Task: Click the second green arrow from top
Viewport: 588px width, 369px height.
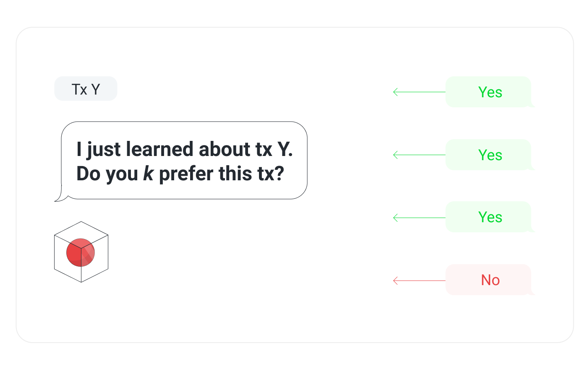Action: tap(419, 155)
